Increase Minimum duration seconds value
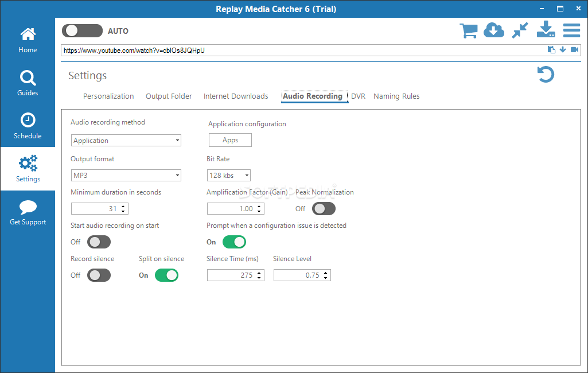588x373 pixels. (123, 206)
